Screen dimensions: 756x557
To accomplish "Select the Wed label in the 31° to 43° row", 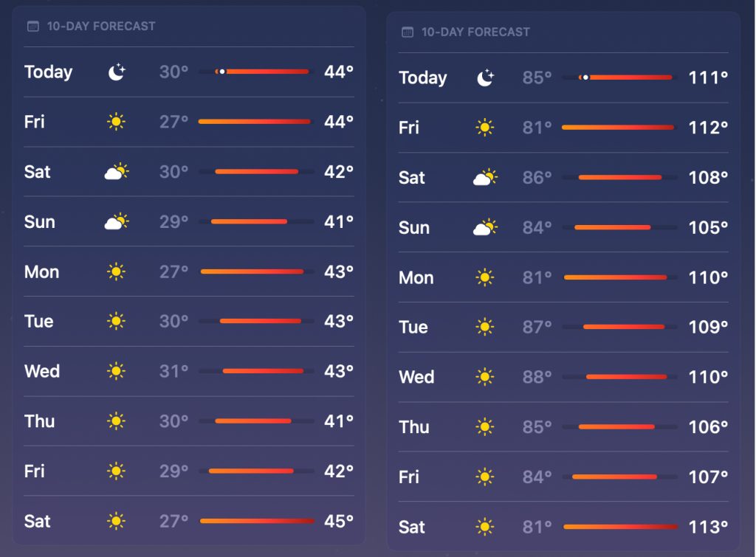I will [x=42, y=371].
